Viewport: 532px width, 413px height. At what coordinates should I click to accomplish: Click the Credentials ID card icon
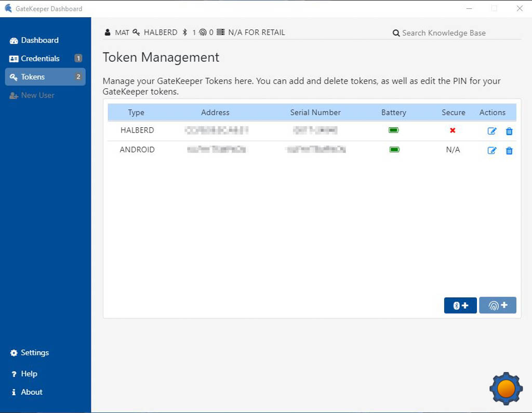pyautogui.click(x=14, y=59)
